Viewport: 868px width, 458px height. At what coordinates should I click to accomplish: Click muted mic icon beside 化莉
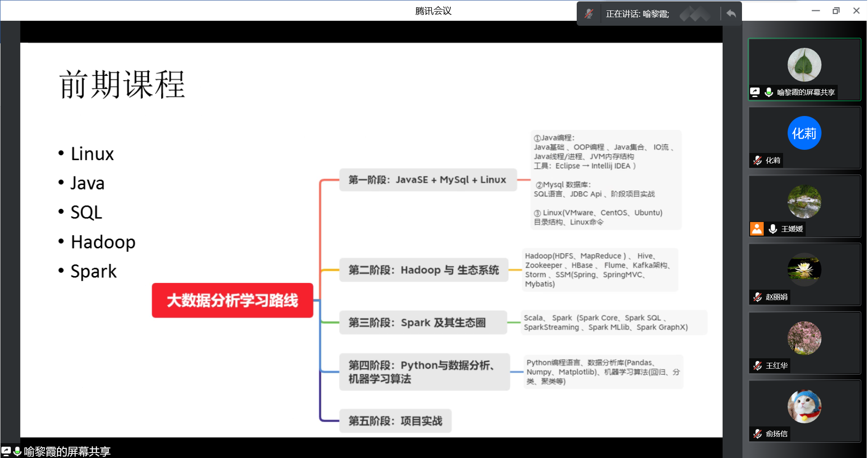point(757,160)
